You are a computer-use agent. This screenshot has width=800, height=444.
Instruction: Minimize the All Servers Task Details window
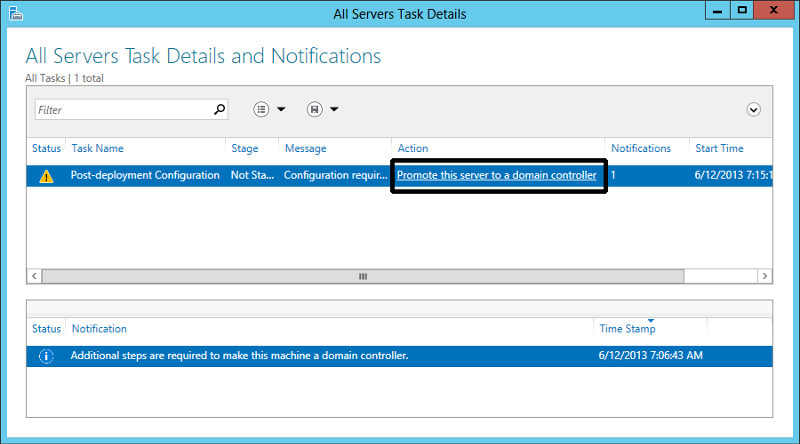click(717, 10)
